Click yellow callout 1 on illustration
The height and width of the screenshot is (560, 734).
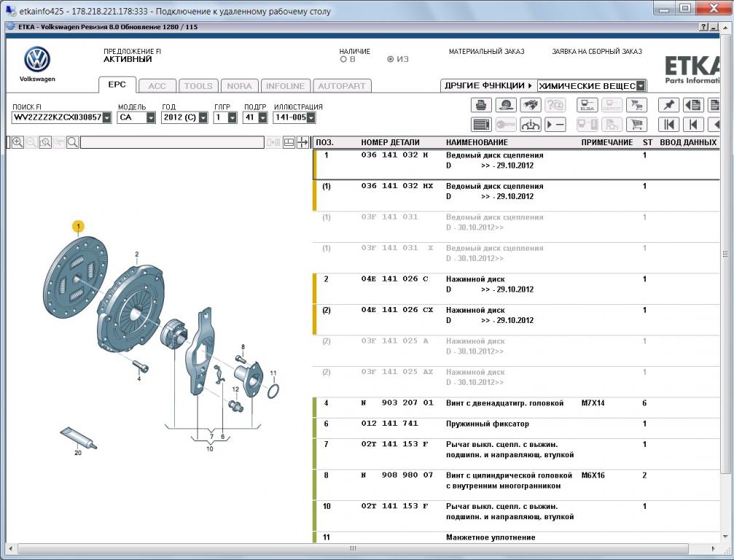(78, 227)
